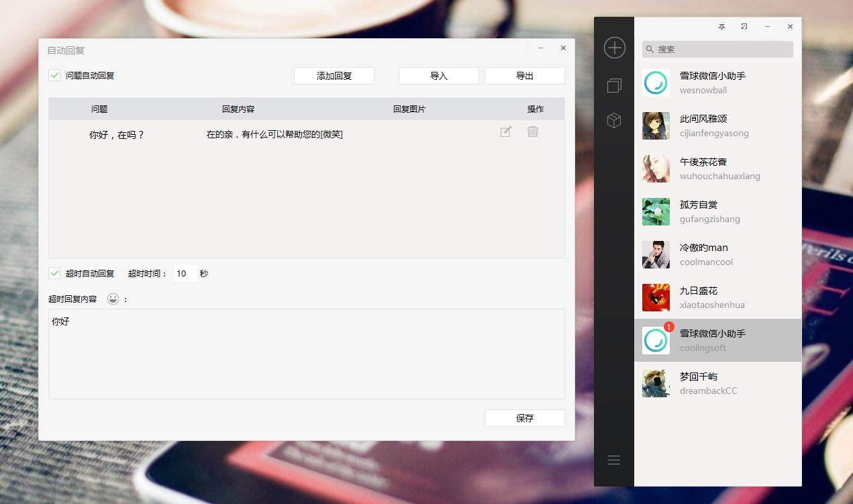Open the cube box icon in sidebar
853x504 pixels.
[x=614, y=120]
